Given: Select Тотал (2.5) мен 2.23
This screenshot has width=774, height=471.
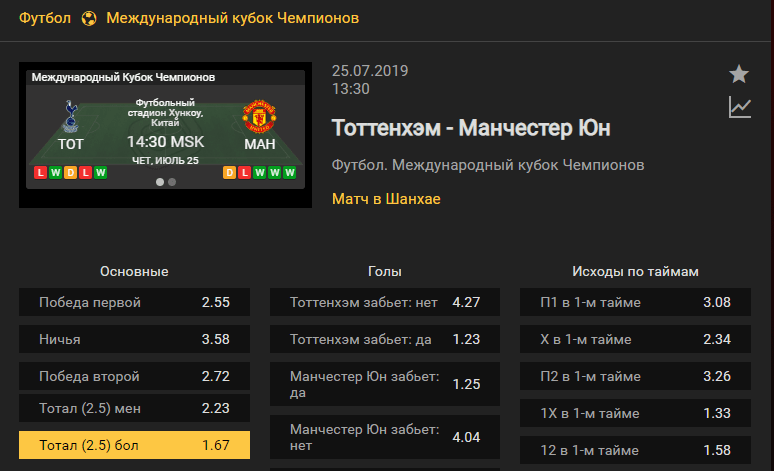Looking at the screenshot, I should pyautogui.click(x=134, y=408).
